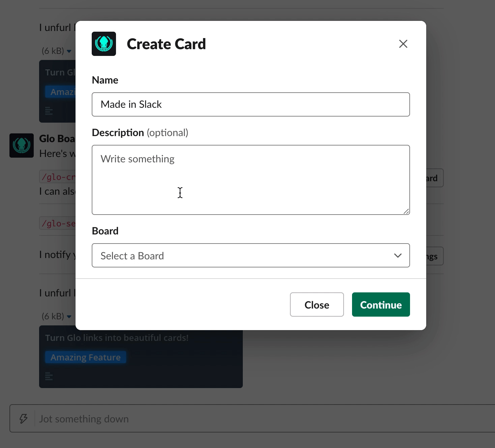Click the Amazing Feature label on lower card
The width and height of the screenshot is (495, 448).
tap(86, 357)
